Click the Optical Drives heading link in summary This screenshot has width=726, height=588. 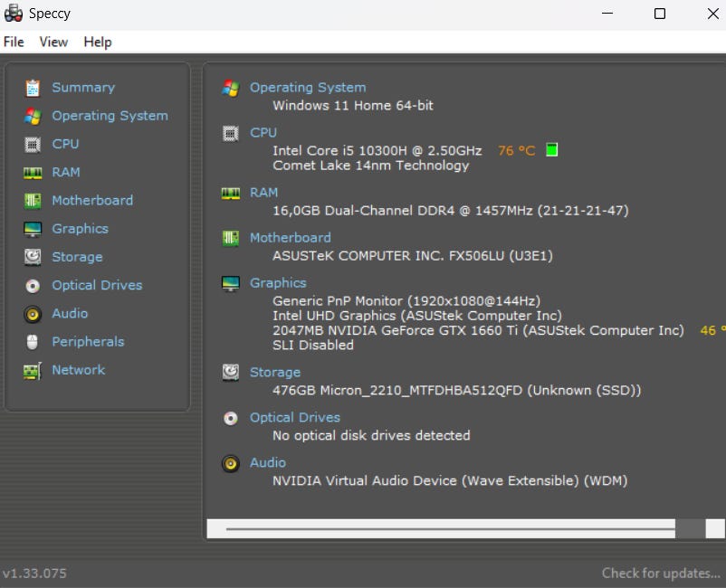point(295,417)
